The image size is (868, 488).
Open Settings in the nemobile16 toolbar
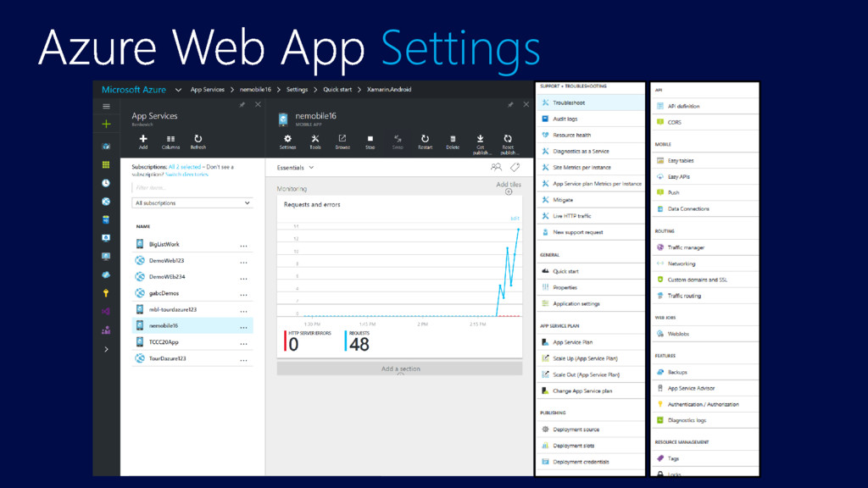287,141
